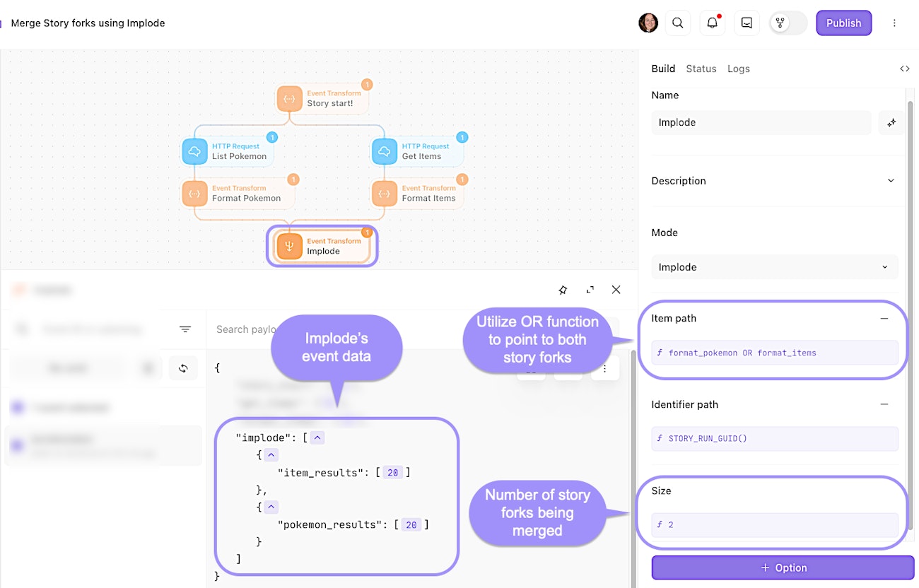This screenshot has height=588, width=919.
Task: Open the code view angle-brackets icon
Action: coord(905,69)
